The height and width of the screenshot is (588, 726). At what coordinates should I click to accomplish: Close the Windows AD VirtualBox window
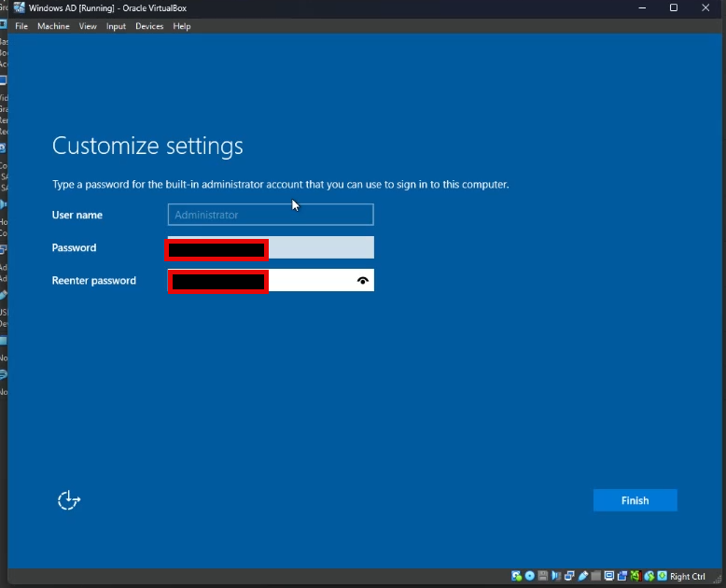705,7
